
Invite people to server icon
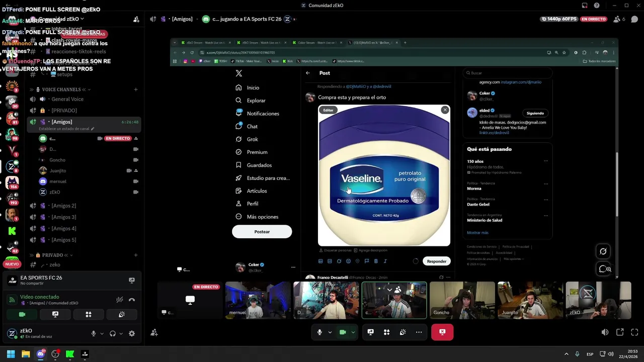pyautogui.click(x=136, y=19)
